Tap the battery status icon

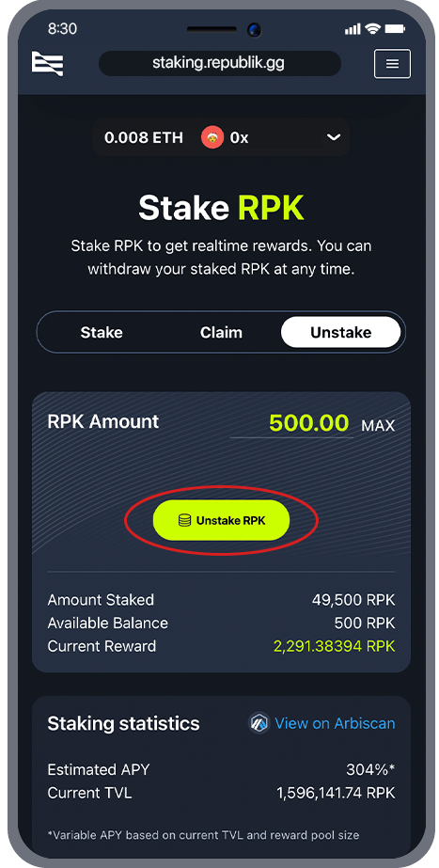point(395,29)
